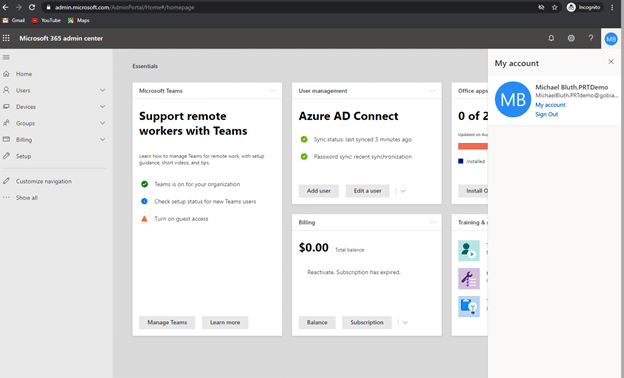Image resolution: width=624 pixels, height=378 pixels.
Task: Collapse navigation with the hamburger icon
Action: (6, 57)
